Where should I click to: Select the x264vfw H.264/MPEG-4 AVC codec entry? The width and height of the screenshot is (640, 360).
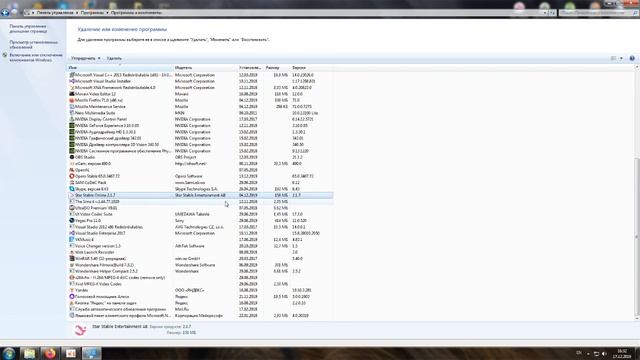coord(200,278)
